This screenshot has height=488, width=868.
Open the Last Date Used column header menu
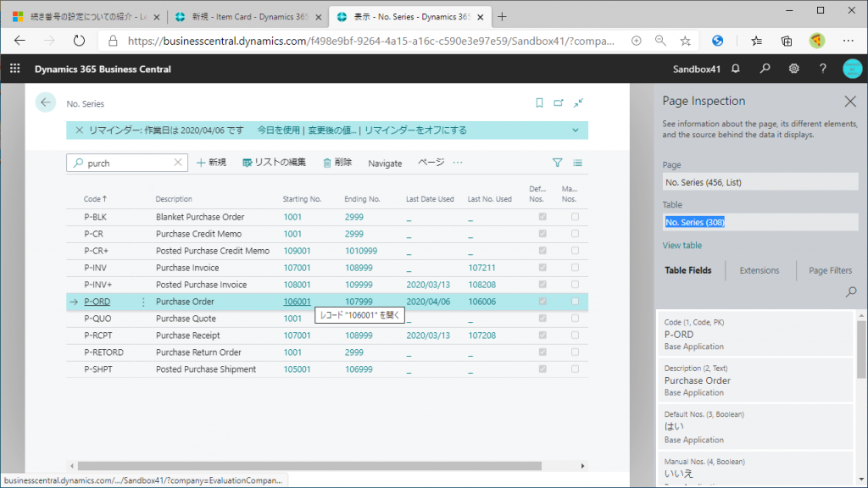pyautogui.click(x=430, y=199)
